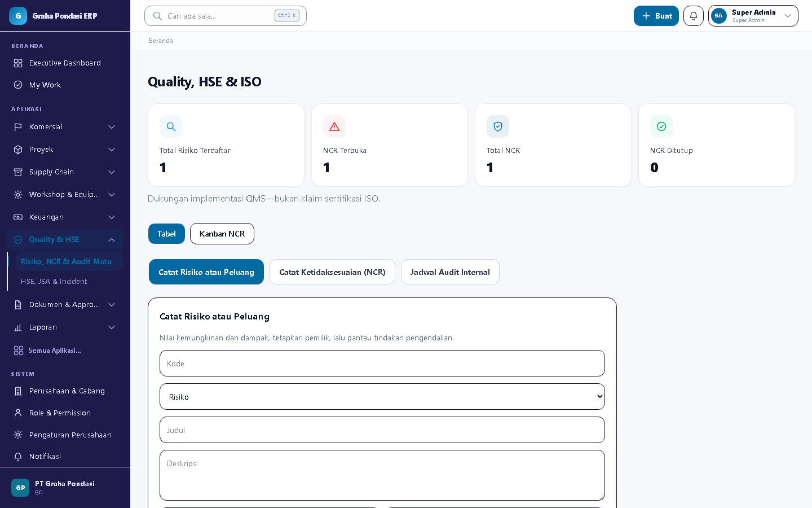Open the Super Admin account dropdown
This screenshot has width=812, height=508.
tap(753, 16)
